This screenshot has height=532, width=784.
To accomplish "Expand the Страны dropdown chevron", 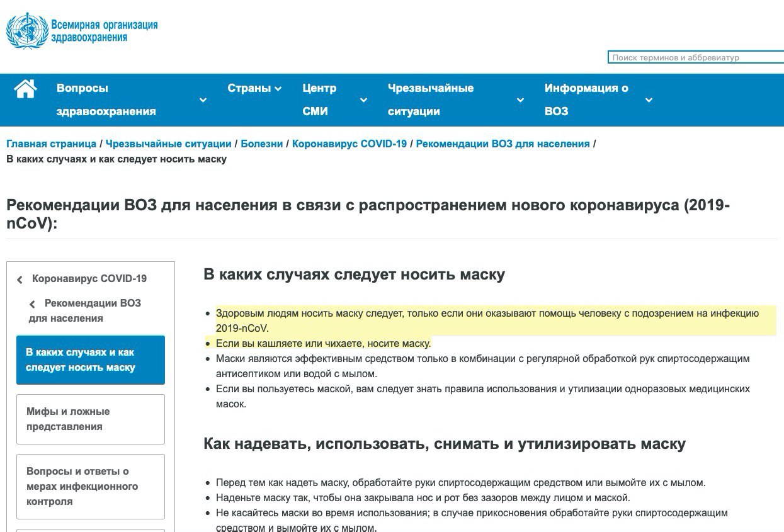I will click(x=278, y=89).
